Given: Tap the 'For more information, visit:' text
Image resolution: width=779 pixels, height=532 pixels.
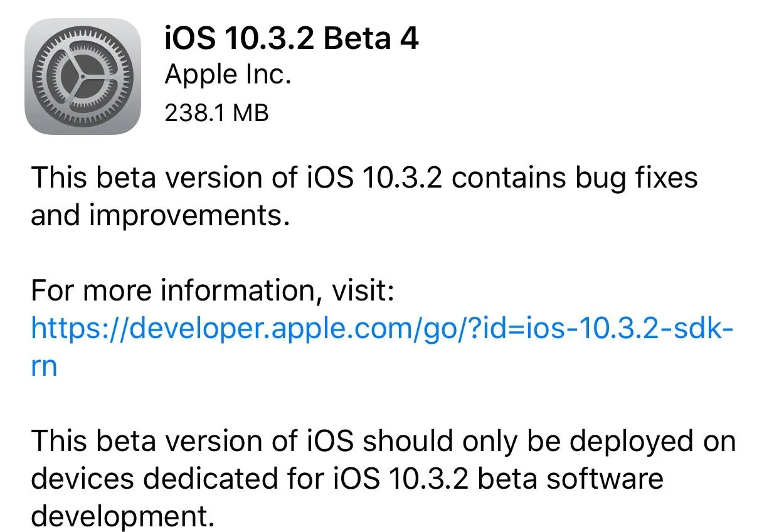Looking at the screenshot, I should pos(212,290).
